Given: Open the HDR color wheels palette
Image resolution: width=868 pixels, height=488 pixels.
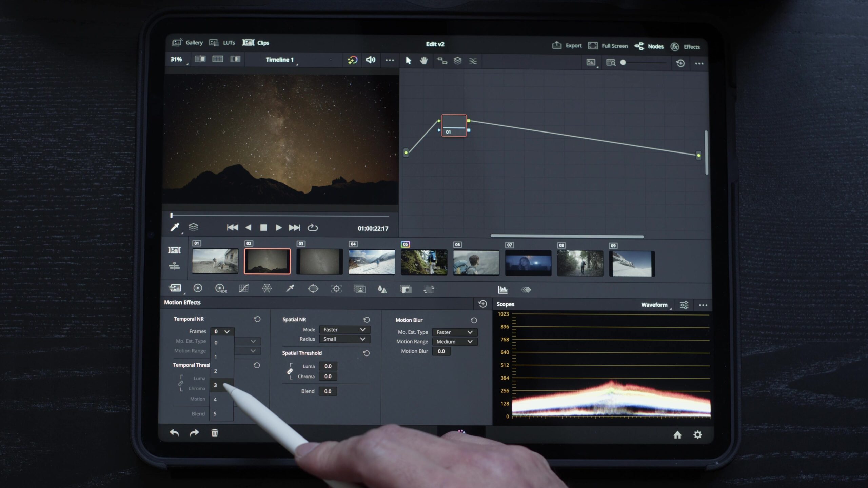Looking at the screenshot, I should [221, 288].
